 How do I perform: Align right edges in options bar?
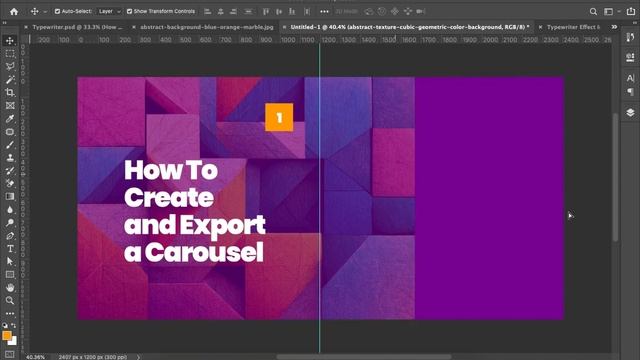coord(233,11)
